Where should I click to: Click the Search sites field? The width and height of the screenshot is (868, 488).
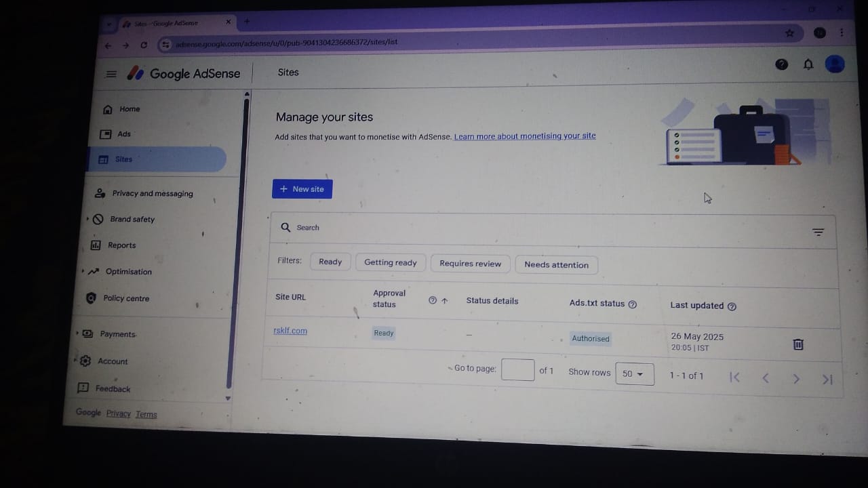[x=542, y=229]
